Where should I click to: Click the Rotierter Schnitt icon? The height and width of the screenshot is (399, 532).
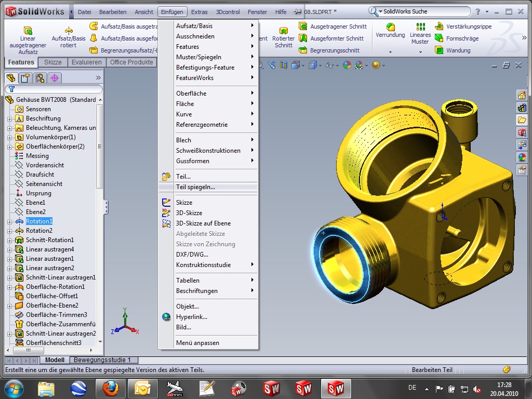point(283,32)
